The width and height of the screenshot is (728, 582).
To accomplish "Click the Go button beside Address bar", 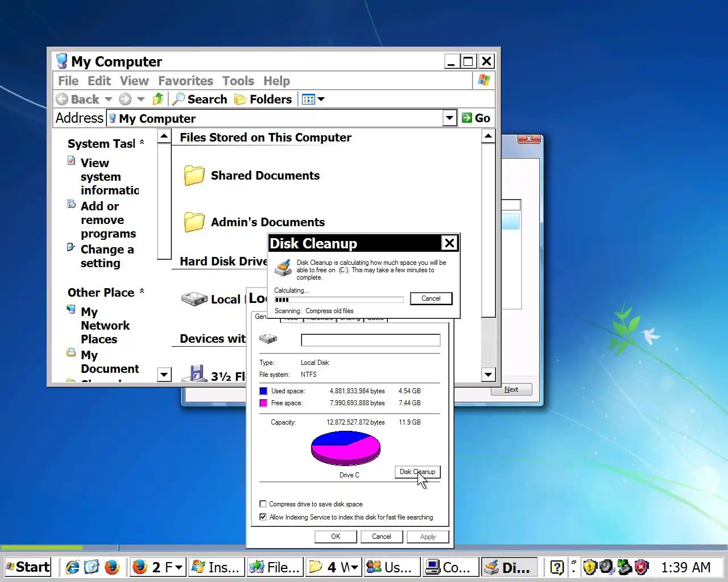I will (476, 118).
